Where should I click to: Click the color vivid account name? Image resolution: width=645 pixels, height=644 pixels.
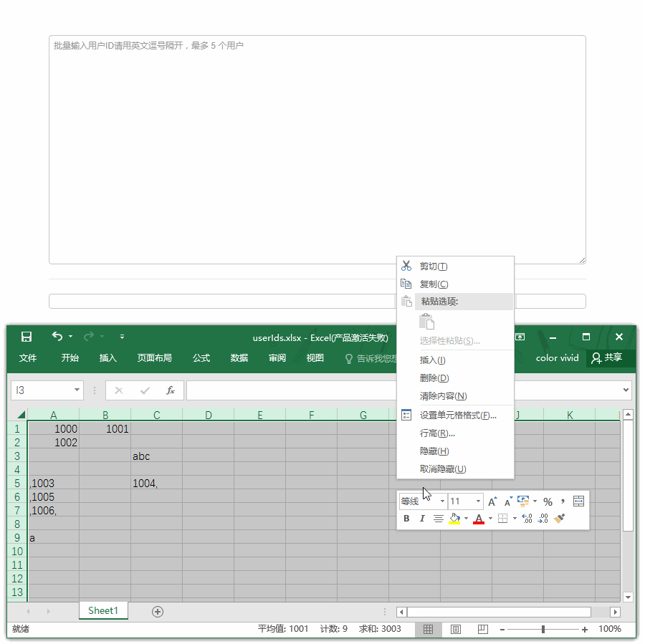click(557, 357)
